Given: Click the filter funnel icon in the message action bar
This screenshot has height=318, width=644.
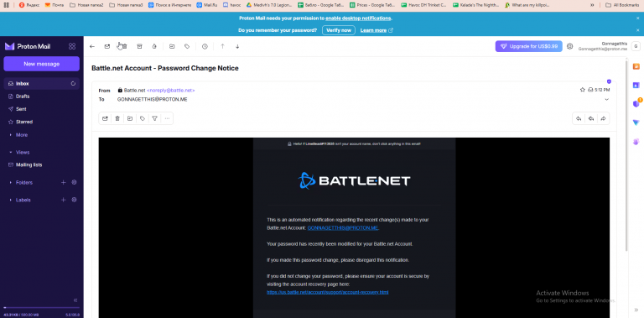Looking at the screenshot, I should (x=154, y=118).
